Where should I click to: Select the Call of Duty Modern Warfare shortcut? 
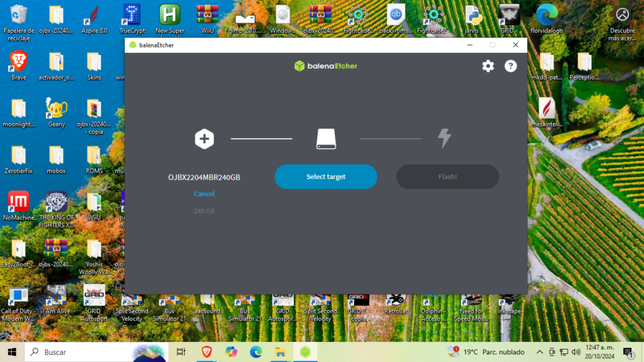coord(18,304)
